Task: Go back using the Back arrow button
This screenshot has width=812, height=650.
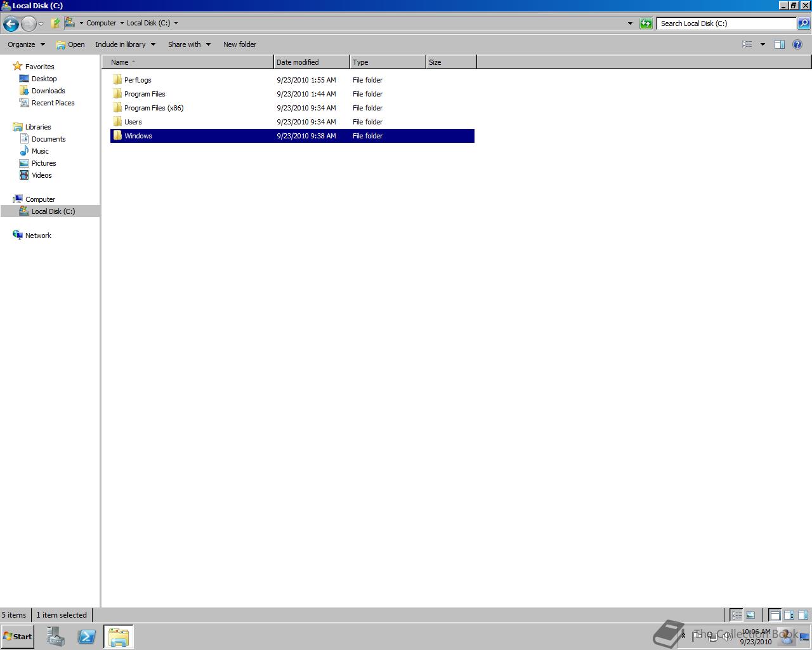Action: tap(11, 24)
